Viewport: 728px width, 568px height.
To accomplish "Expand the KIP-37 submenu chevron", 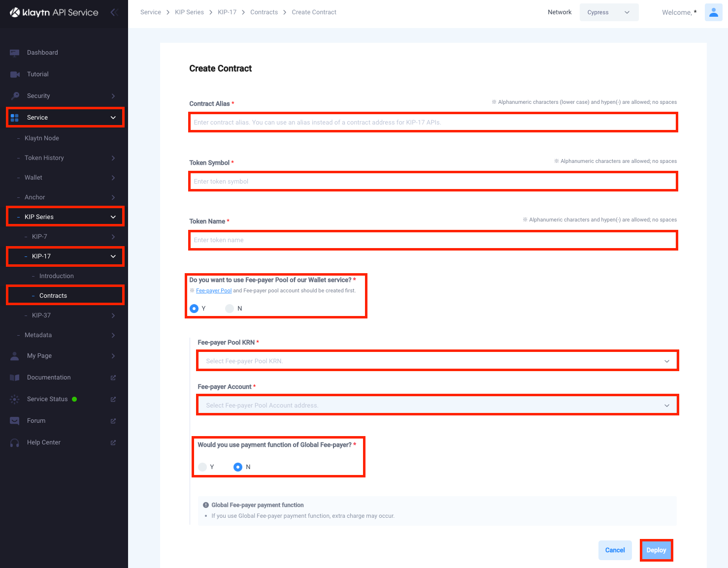I will (x=113, y=316).
